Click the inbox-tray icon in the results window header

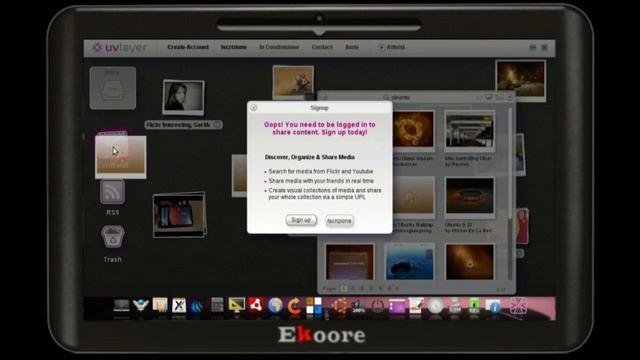[x=489, y=98]
